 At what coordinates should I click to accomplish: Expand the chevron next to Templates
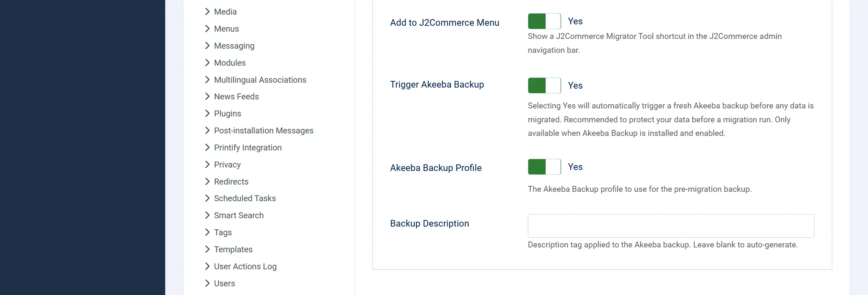coord(207,249)
